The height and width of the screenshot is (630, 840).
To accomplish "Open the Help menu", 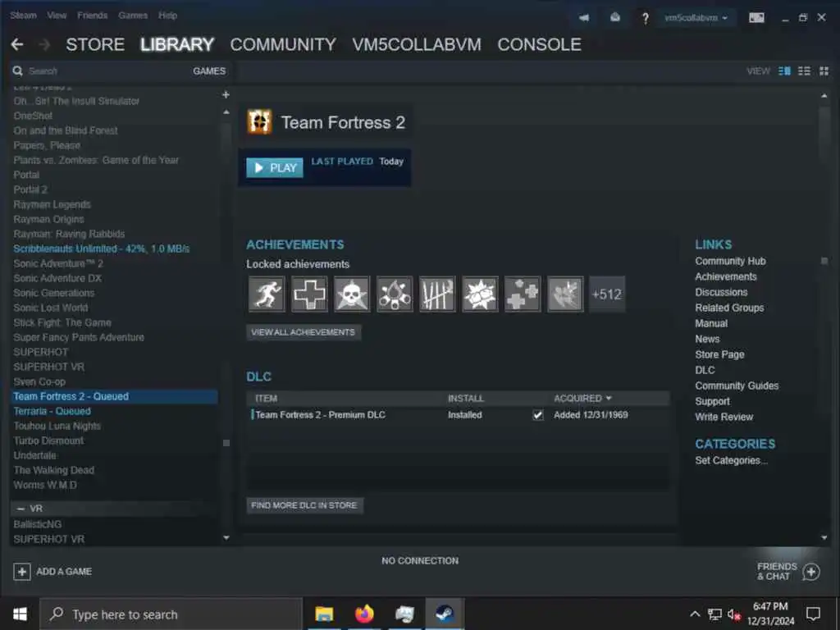I will (x=167, y=16).
